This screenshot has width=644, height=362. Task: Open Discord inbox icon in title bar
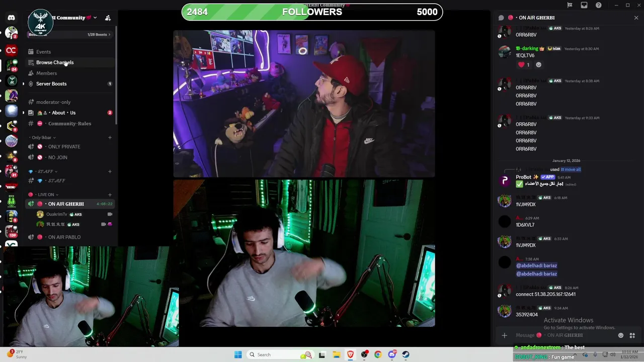pyautogui.click(x=584, y=5)
